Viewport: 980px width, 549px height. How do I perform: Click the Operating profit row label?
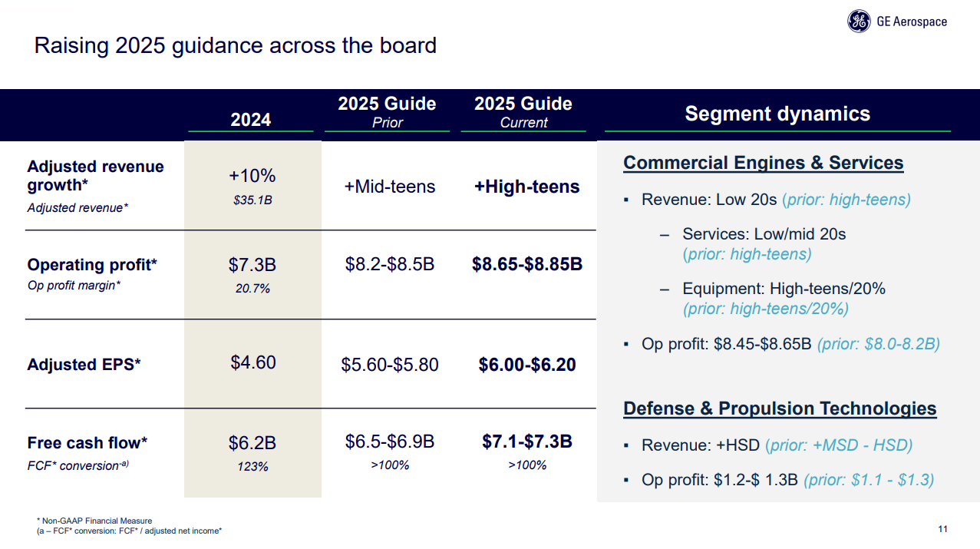92,265
